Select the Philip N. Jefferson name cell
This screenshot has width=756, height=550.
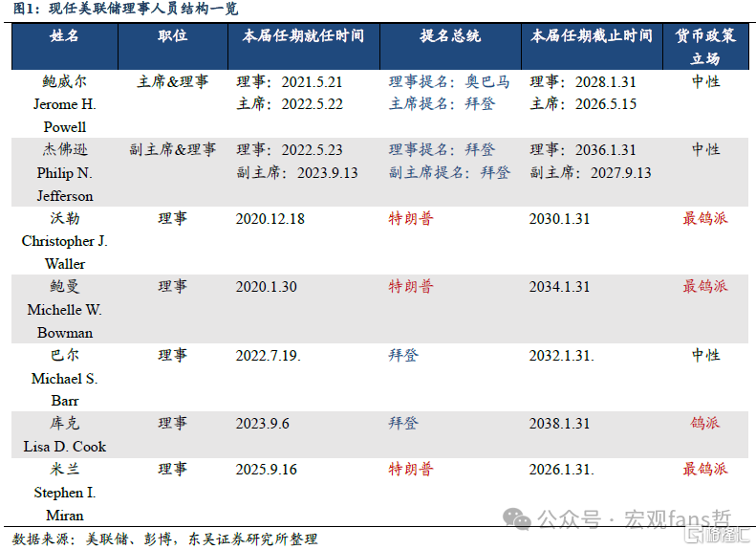pyautogui.click(x=64, y=173)
